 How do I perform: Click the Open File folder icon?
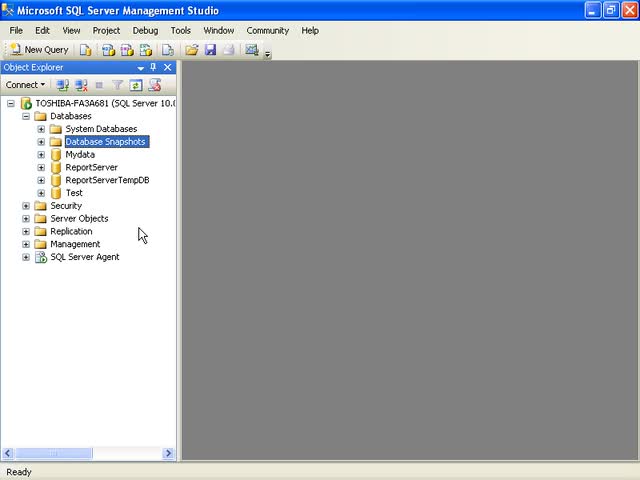tap(191, 50)
